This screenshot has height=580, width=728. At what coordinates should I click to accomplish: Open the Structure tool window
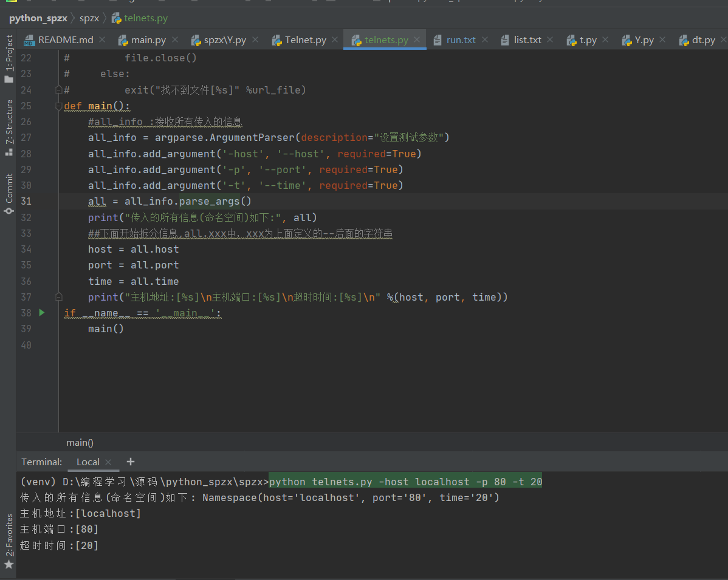[x=9, y=128]
